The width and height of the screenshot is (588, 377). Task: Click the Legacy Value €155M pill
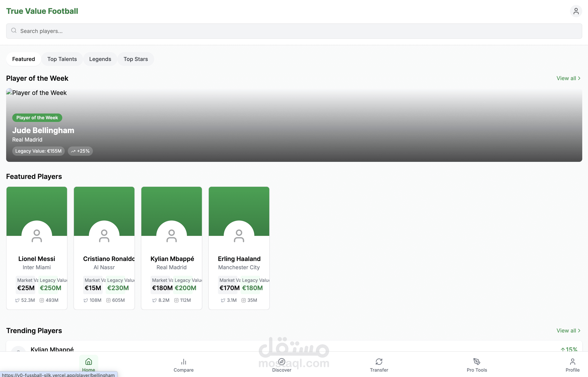point(38,151)
